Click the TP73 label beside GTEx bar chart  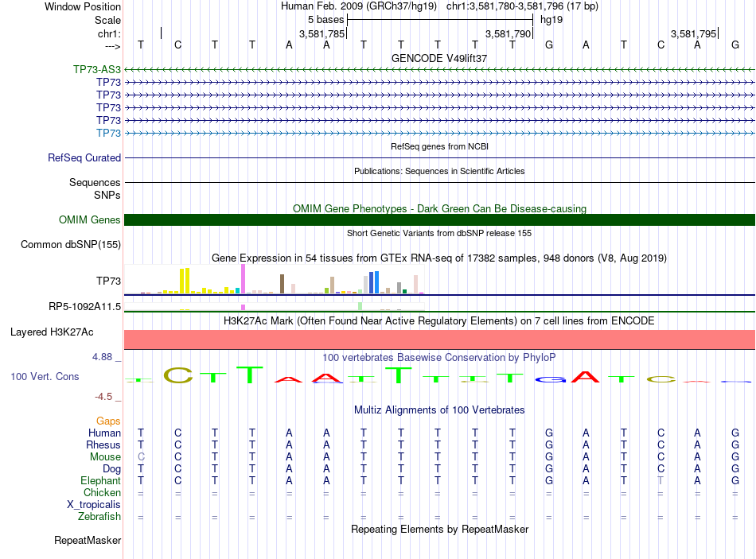point(108,281)
